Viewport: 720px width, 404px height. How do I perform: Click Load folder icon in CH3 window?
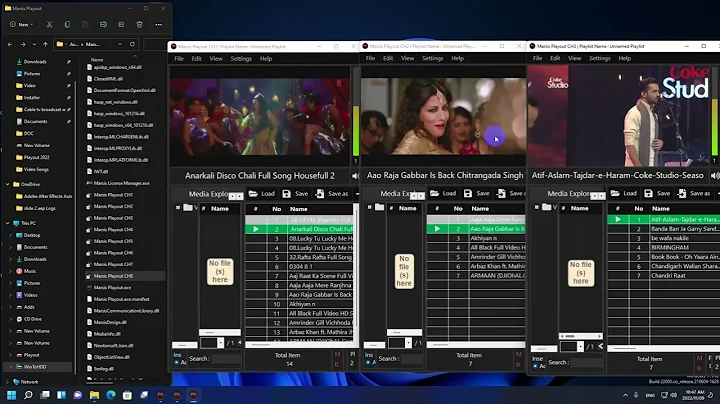click(615, 193)
